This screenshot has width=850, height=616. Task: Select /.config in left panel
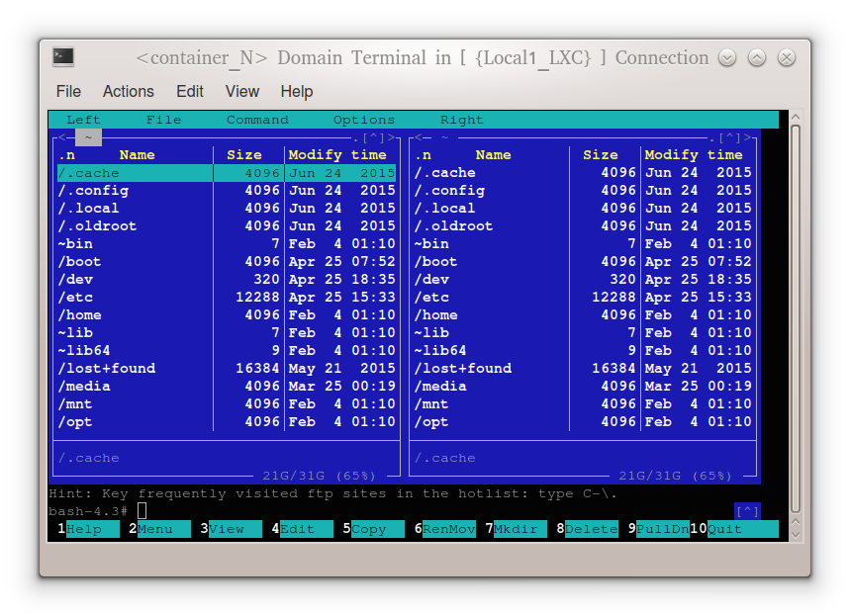227,191
